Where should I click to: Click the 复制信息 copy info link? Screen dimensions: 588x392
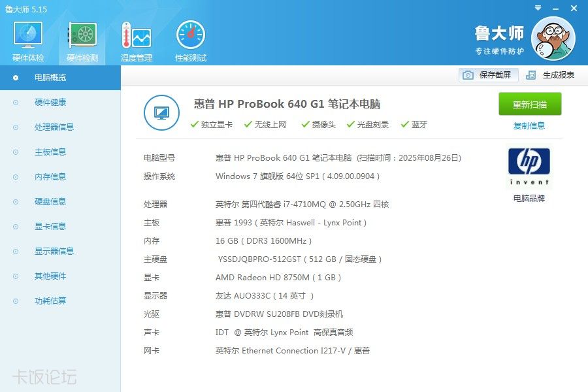(529, 126)
